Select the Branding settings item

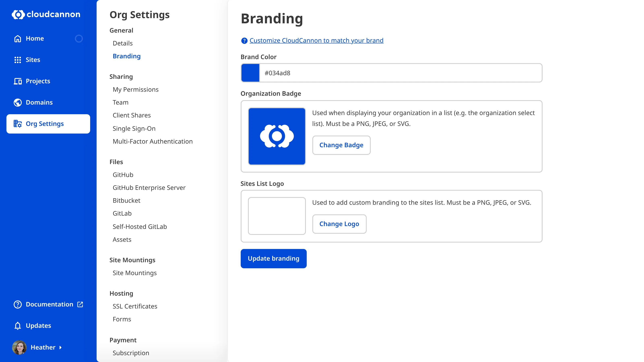[127, 56]
